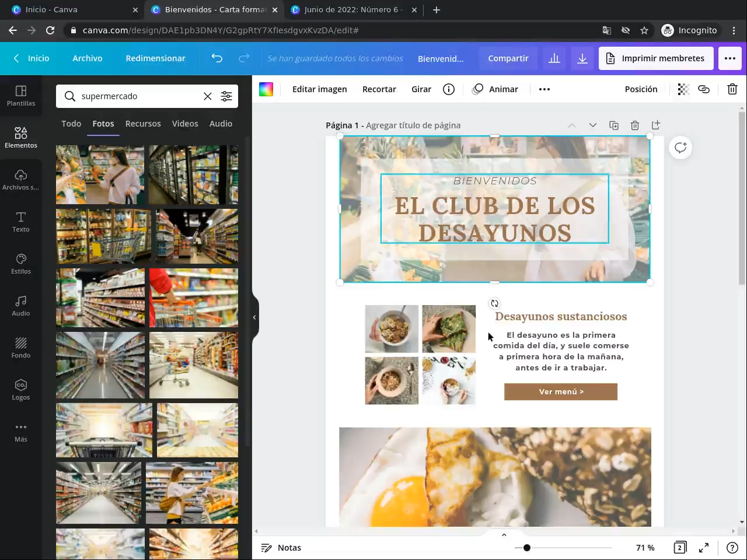Image resolution: width=747 pixels, height=560 pixels.
Task: Go back to Inicio
Action: coord(32,58)
